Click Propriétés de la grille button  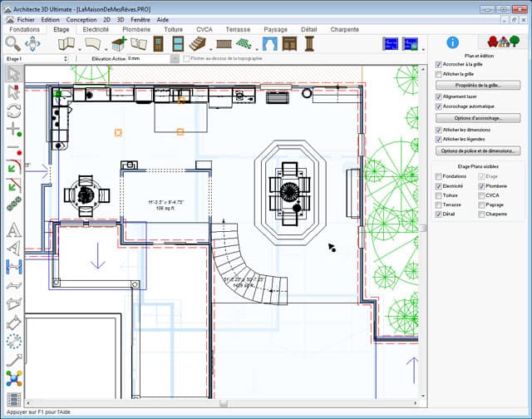(x=478, y=85)
